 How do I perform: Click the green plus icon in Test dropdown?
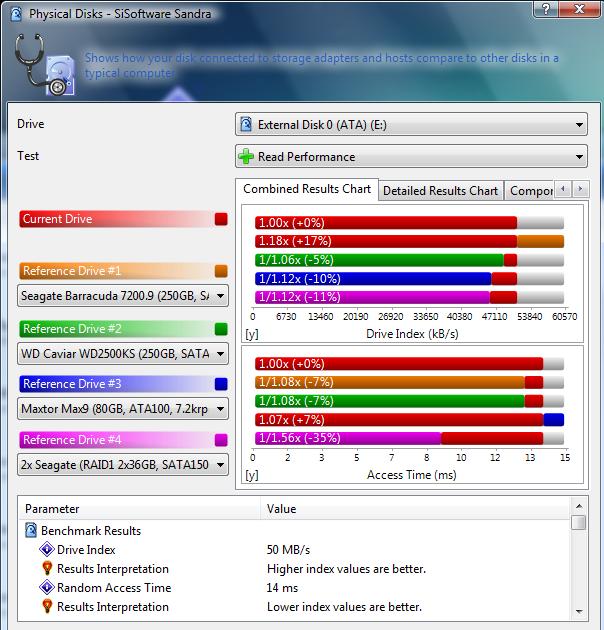tap(246, 156)
